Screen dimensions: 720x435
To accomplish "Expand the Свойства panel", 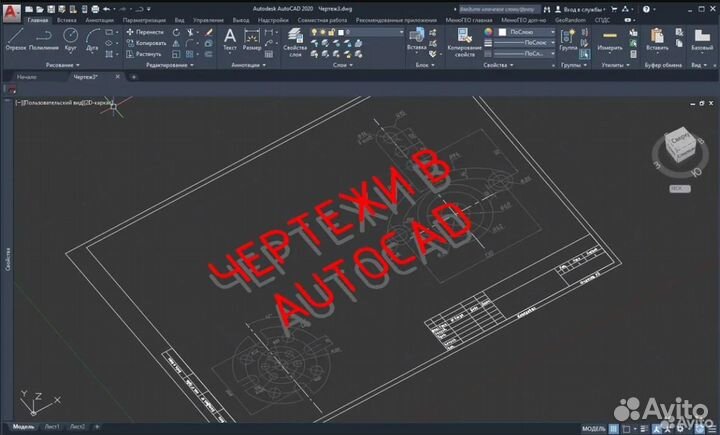I will [x=498, y=65].
